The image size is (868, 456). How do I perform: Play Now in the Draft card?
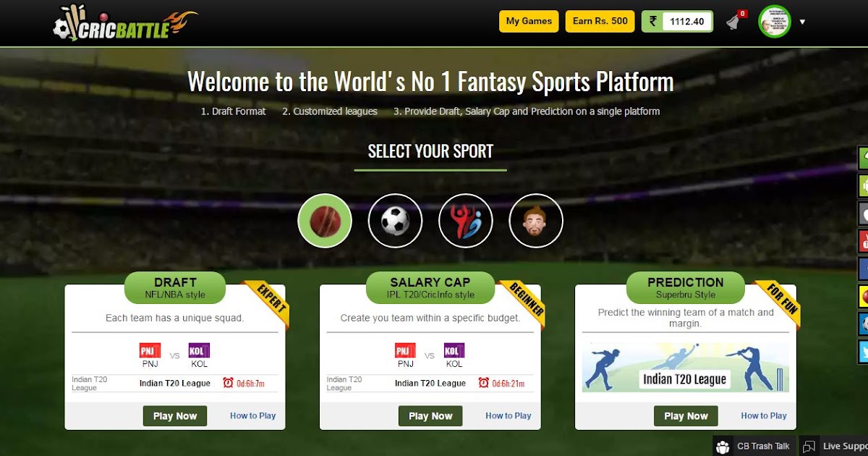point(175,416)
